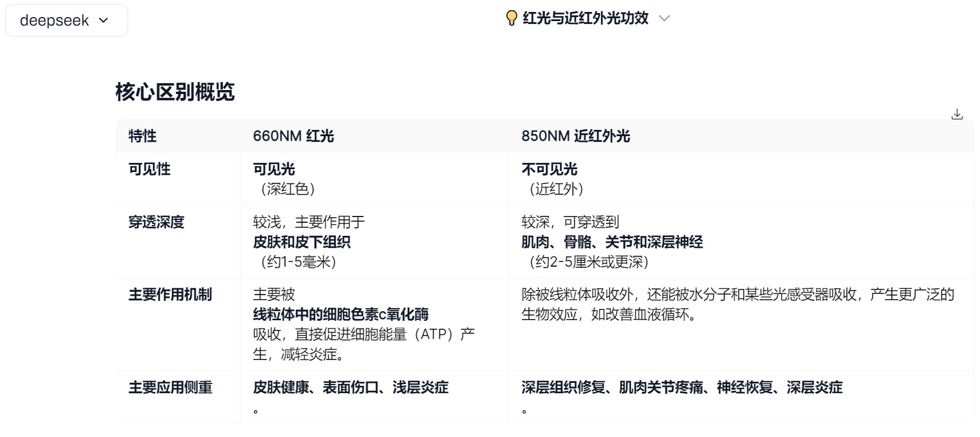Select the 660NM 红光 column header
This screenshot has width=980, height=437.
(293, 136)
